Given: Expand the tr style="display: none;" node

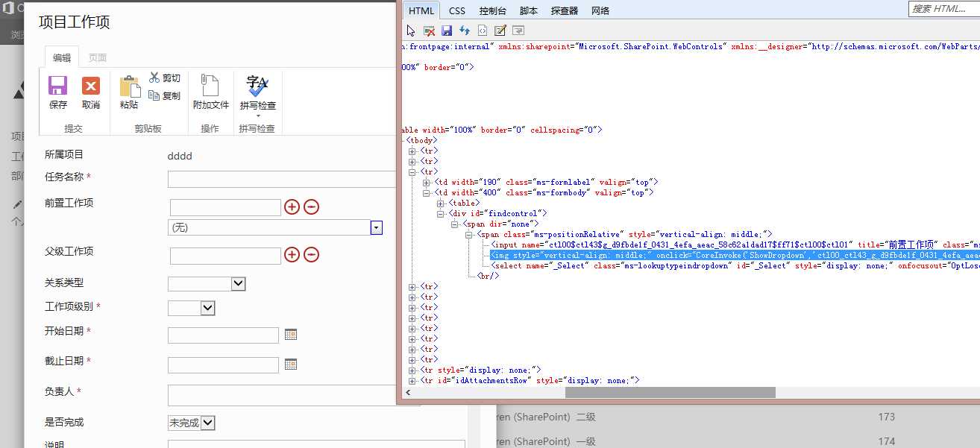Looking at the screenshot, I should point(412,370).
